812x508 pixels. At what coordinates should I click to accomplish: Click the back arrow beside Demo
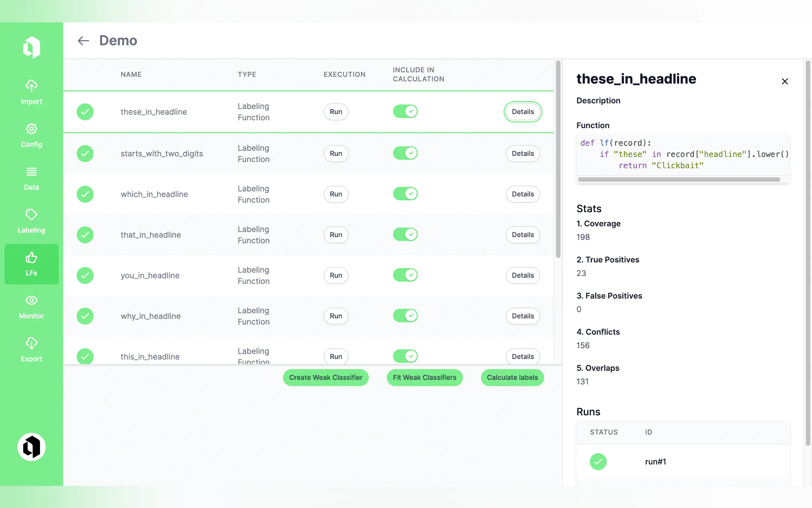click(x=83, y=41)
